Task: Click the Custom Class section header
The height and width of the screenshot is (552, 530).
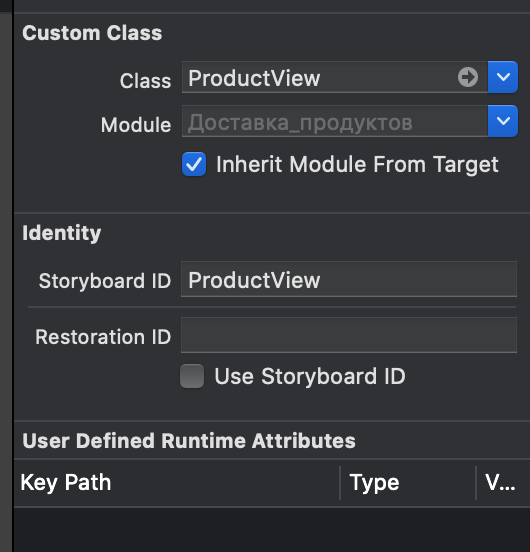Action: [92, 33]
